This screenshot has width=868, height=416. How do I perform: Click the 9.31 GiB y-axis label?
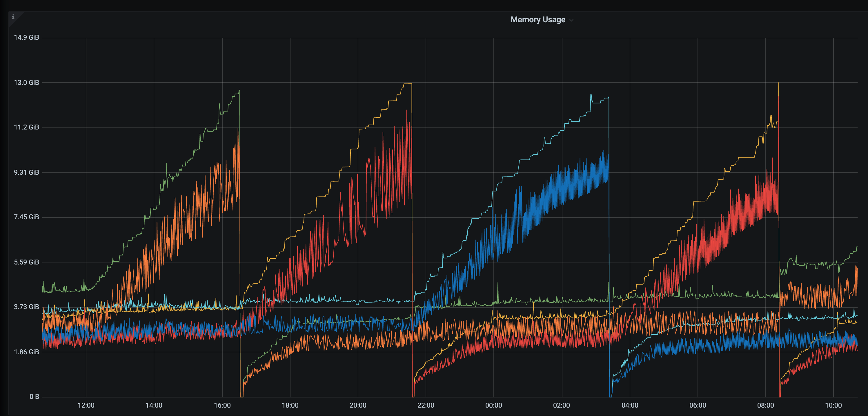tap(26, 172)
